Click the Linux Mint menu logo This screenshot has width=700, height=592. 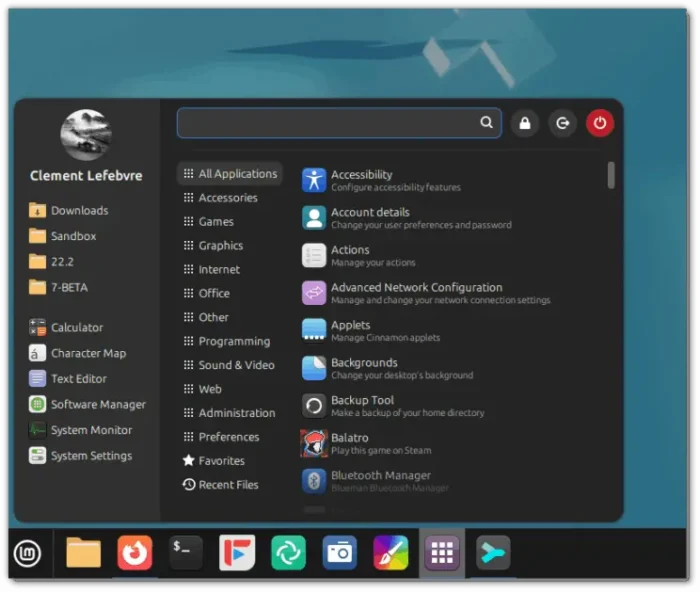point(28,553)
